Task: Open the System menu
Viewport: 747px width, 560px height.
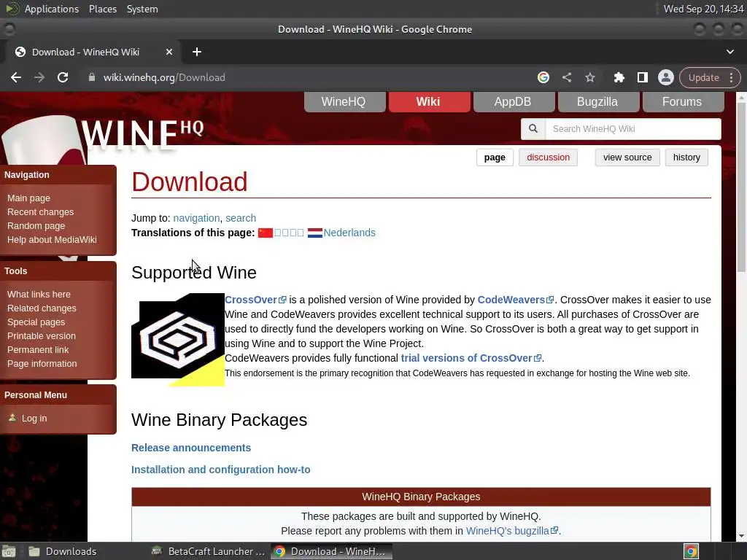Action: click(142, 9)
